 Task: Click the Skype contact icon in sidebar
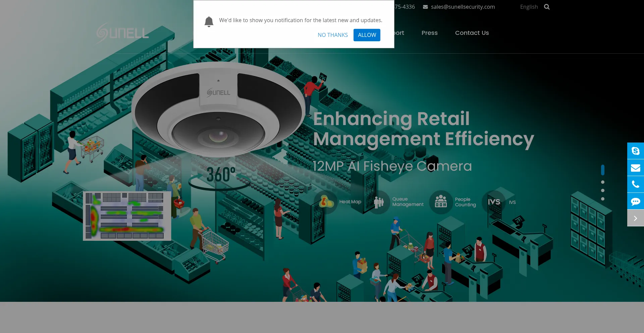point(635,151)
